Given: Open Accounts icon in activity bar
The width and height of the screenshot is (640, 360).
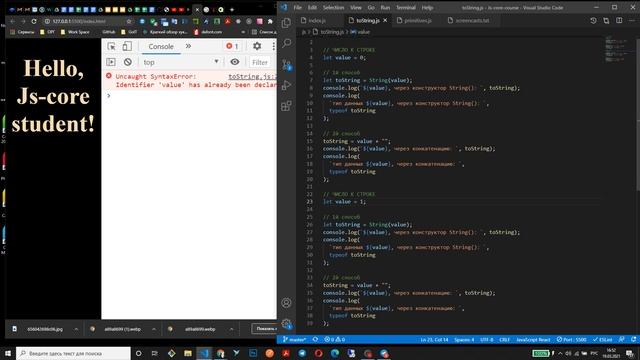Looking at the screenshot, I should [287, 303].
